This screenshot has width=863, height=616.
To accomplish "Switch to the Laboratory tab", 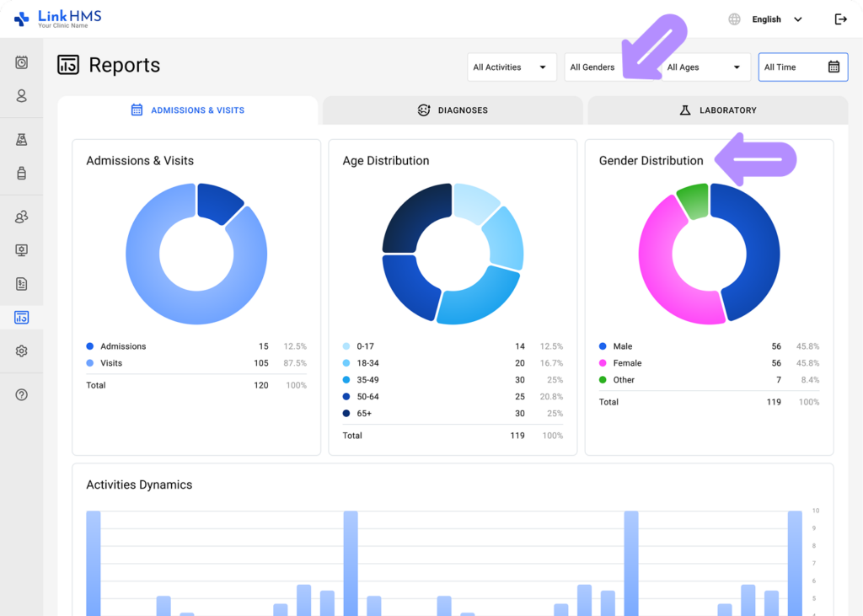I will coord(717,110).
